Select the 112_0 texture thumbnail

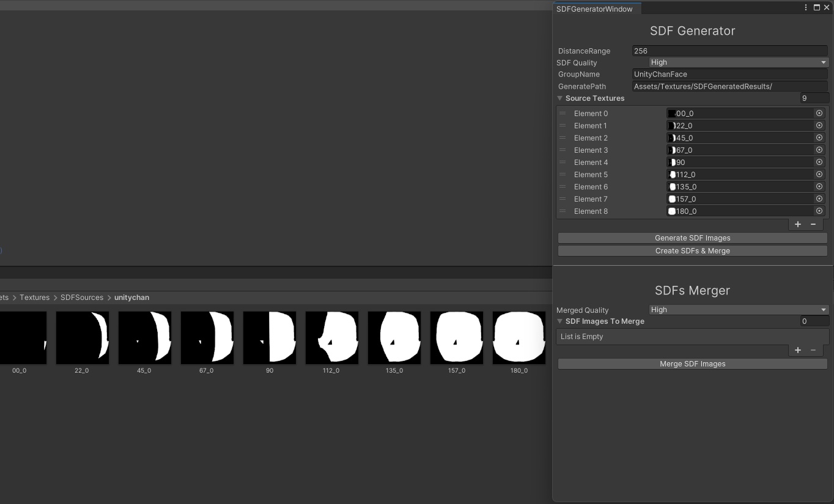click(x=331, y=338)
